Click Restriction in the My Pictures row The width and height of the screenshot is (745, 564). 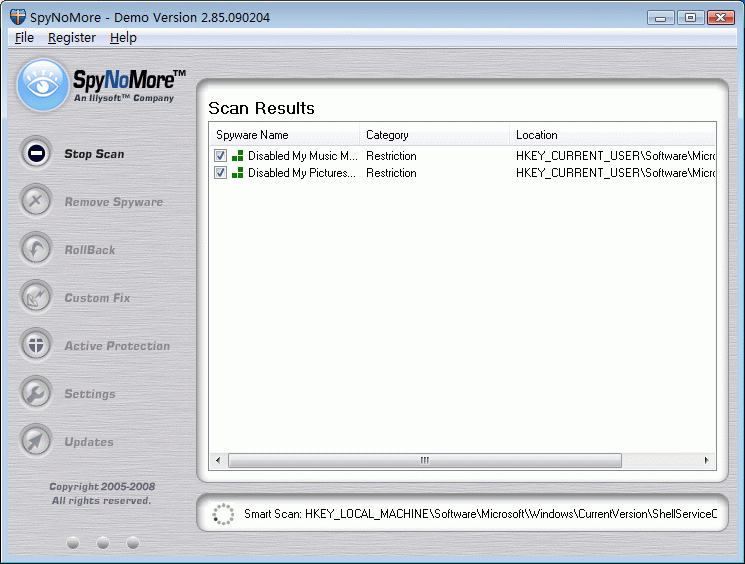point(391,173)
